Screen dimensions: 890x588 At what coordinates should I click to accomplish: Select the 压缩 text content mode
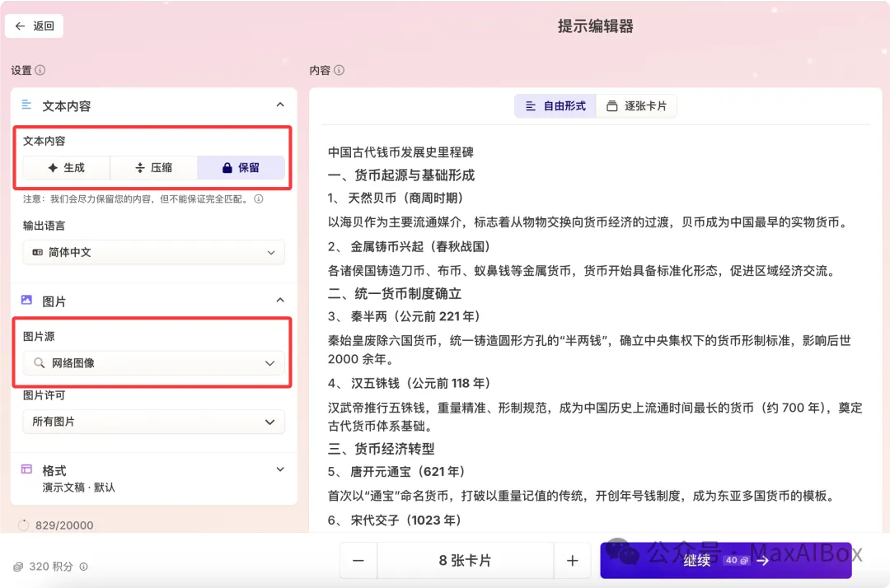pyautogui.click(x=154, y=168)
